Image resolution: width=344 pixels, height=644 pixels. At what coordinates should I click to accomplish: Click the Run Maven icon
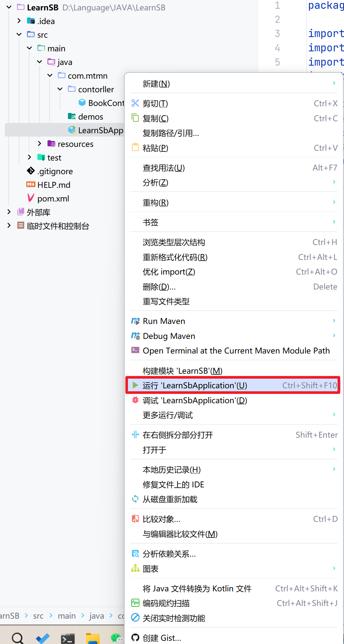[x=135, y=321]
